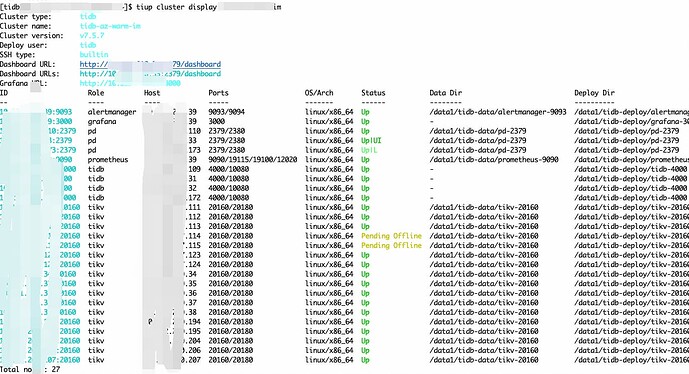Click the 'pd' role for host ending .173
Image resolution: width=689 pixels, height=374 pixels.
(x=92, y=150)
